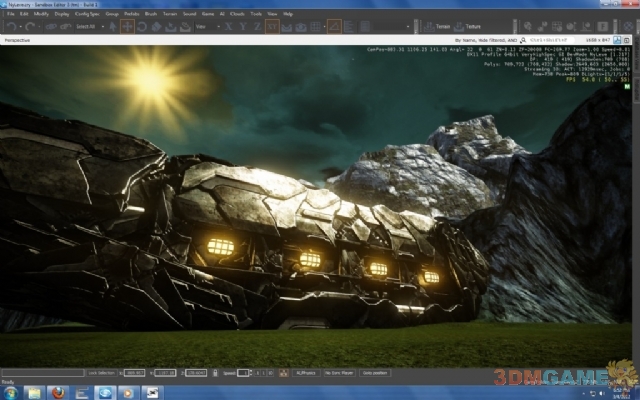
Task: Toggle the highlighted viewport layout icon
Action: [617, 40]
